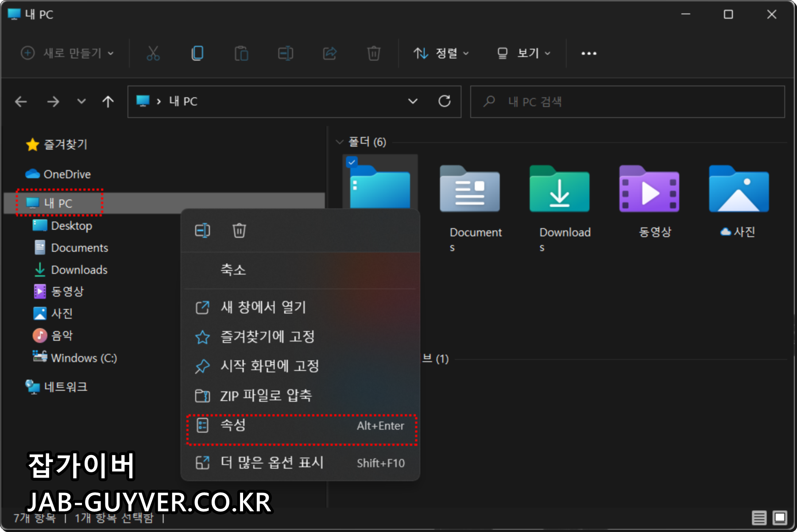
Task: Select Documents in the navigation tree
Action: (x=71, y=247)
